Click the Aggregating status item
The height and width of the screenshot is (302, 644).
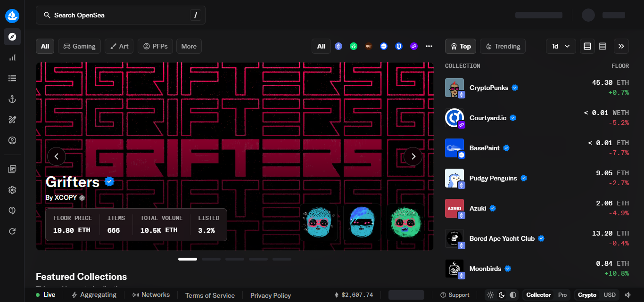coord(94,295)
